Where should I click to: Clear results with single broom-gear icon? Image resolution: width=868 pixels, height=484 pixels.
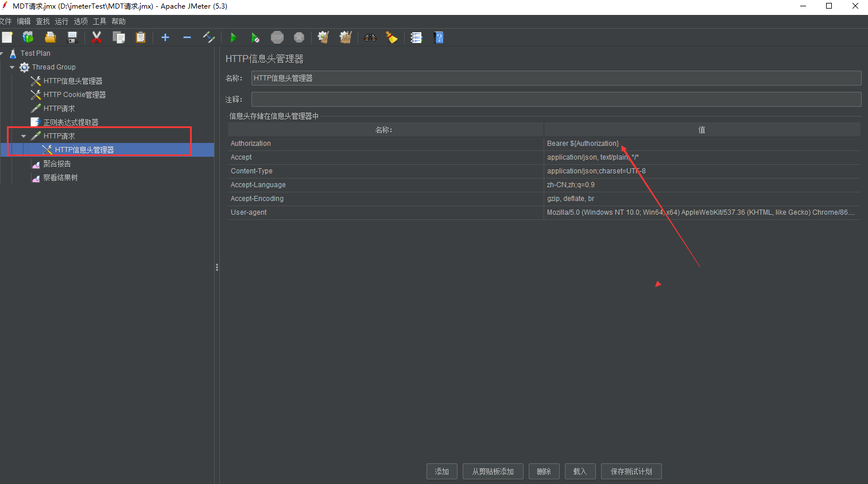pos(323,37)
